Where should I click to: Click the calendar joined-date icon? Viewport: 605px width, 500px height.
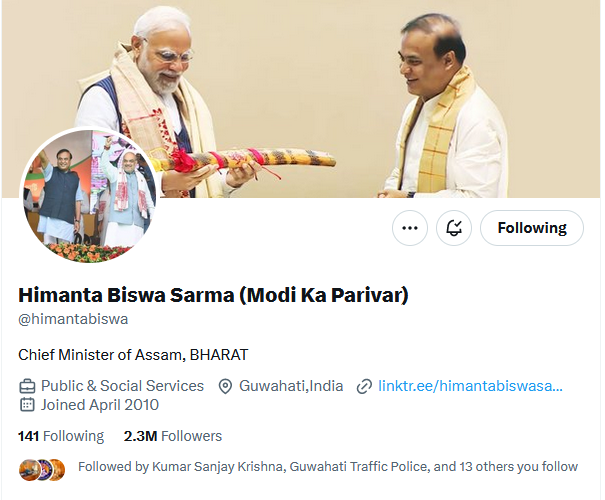click(x=27, y=405)
